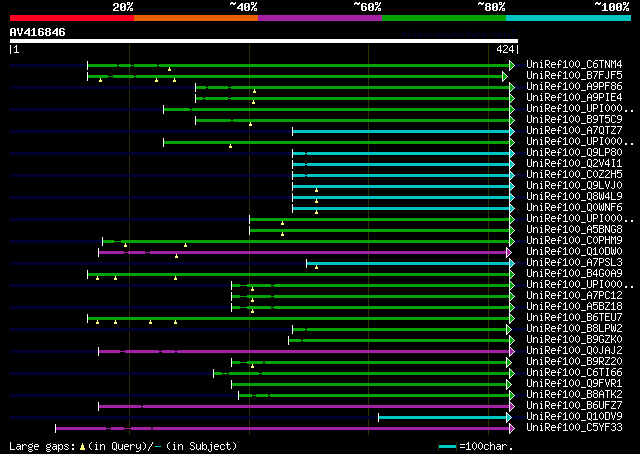
Task: Click the purple alignment bar for UniRef100_Q0JAJ2
Action: click(304, 352)
